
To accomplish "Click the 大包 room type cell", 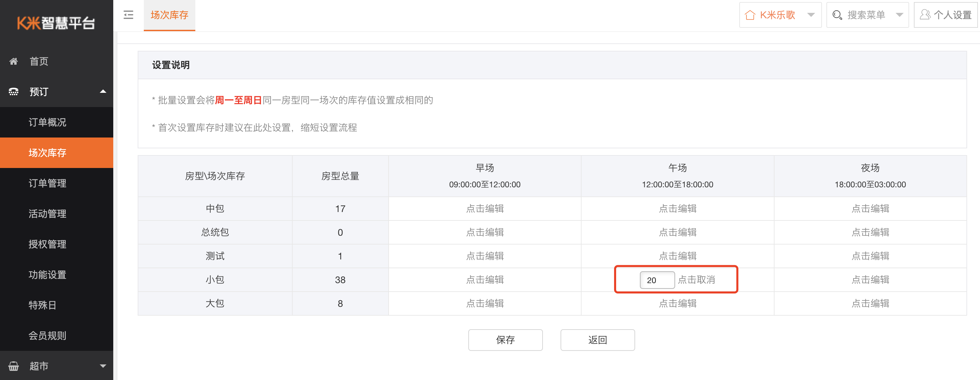I will (215, 303).
